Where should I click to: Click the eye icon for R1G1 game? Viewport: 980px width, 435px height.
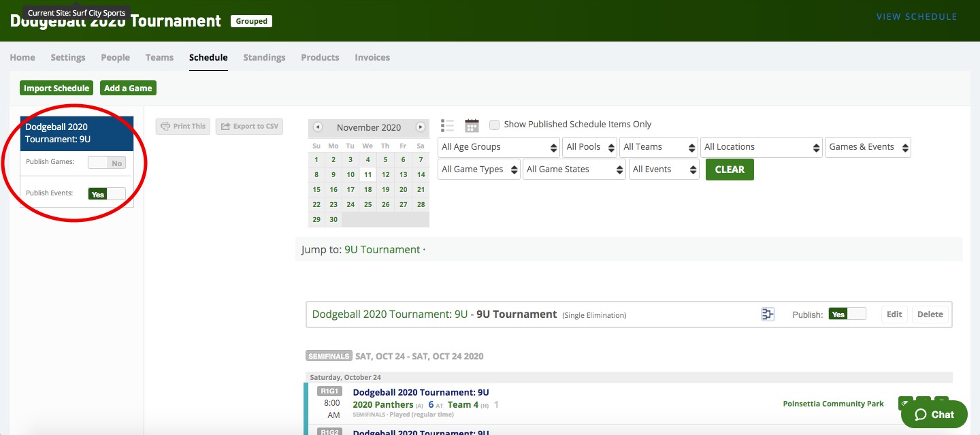pyautogui.click(x=905, y=404)
